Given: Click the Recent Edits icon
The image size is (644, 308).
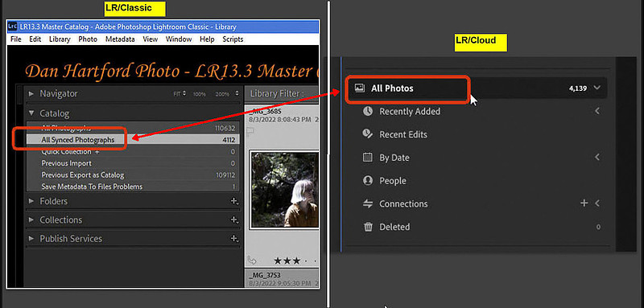Looking at the screenshot, I should point(368,134).
